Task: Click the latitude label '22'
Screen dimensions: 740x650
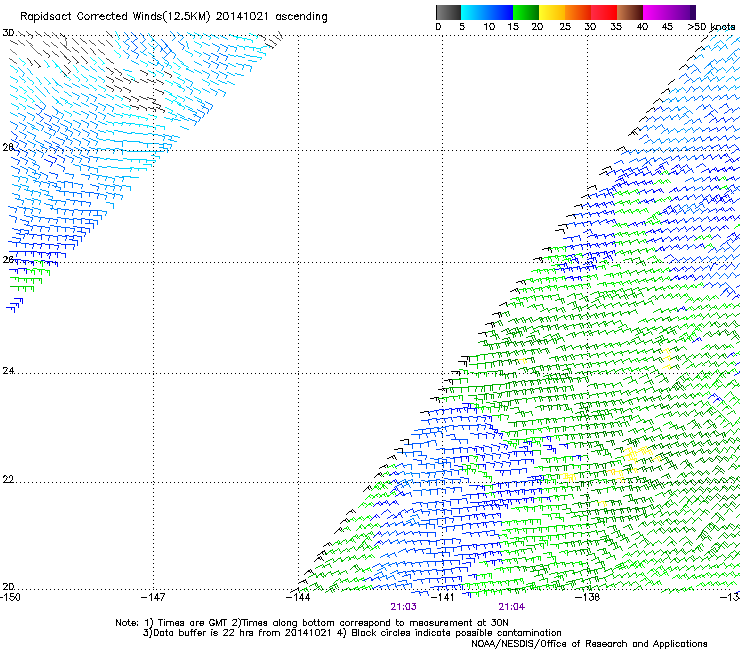Action: [8, 479]
